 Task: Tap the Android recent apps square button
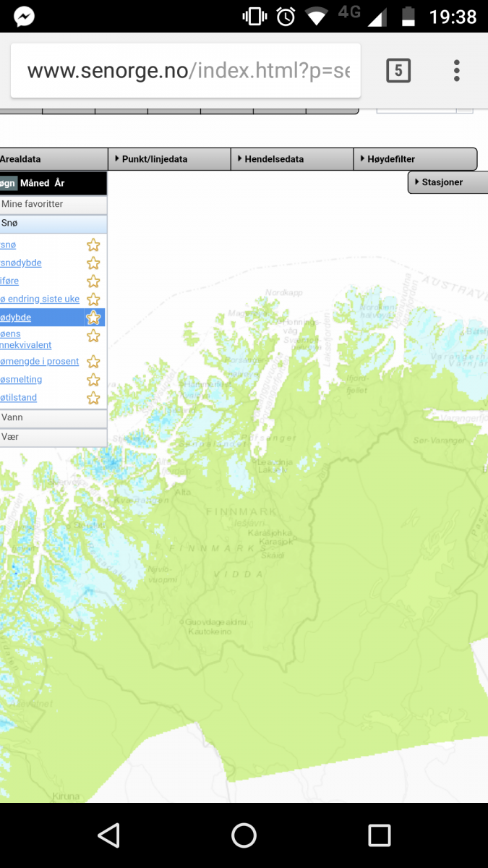379,835
